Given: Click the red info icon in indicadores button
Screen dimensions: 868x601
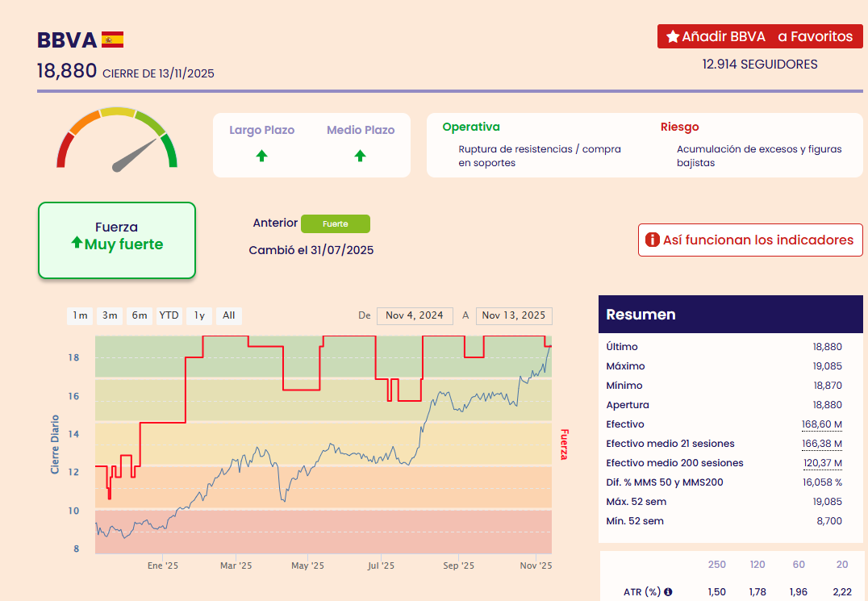Looking at the screenshot, I should pyautogui.click(x=653, y=240).
